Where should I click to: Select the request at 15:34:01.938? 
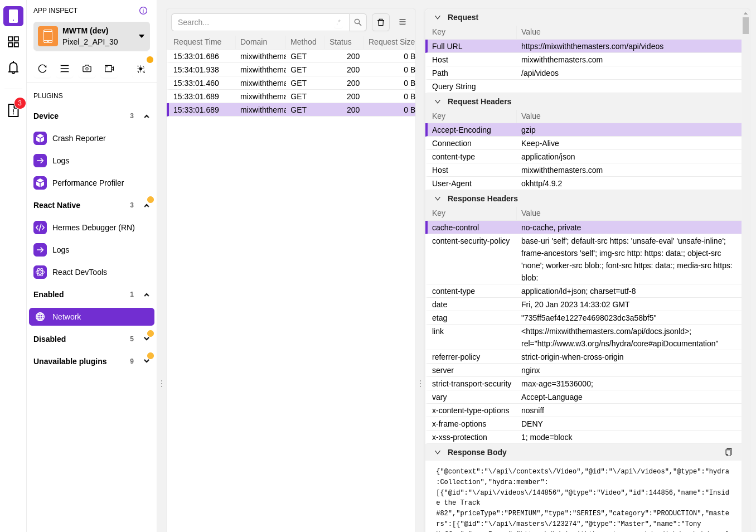(x=291, y=70)
